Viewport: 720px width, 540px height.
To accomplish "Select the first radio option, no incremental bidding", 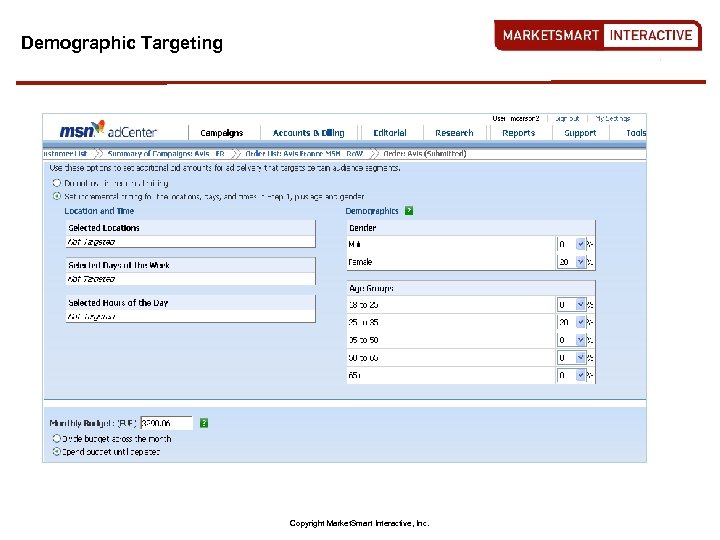I will (56, 183).
